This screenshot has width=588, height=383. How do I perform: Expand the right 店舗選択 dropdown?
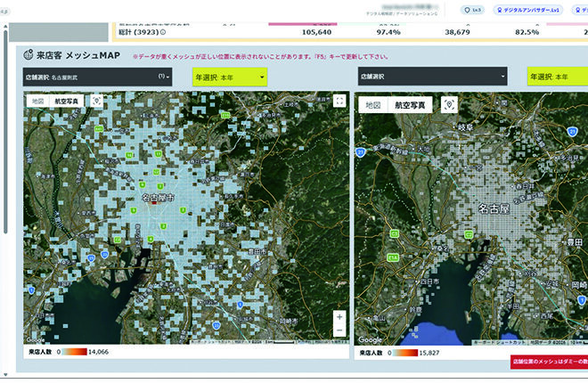(430, 77)
